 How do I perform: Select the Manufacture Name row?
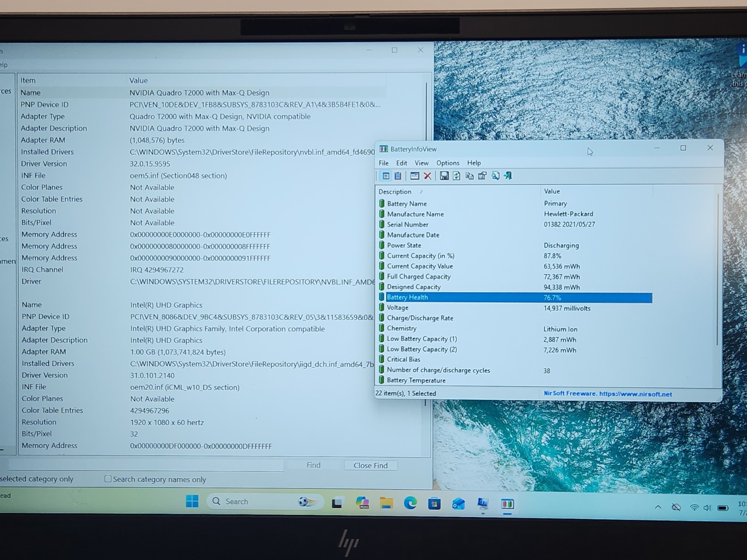[x=514, y=214]
